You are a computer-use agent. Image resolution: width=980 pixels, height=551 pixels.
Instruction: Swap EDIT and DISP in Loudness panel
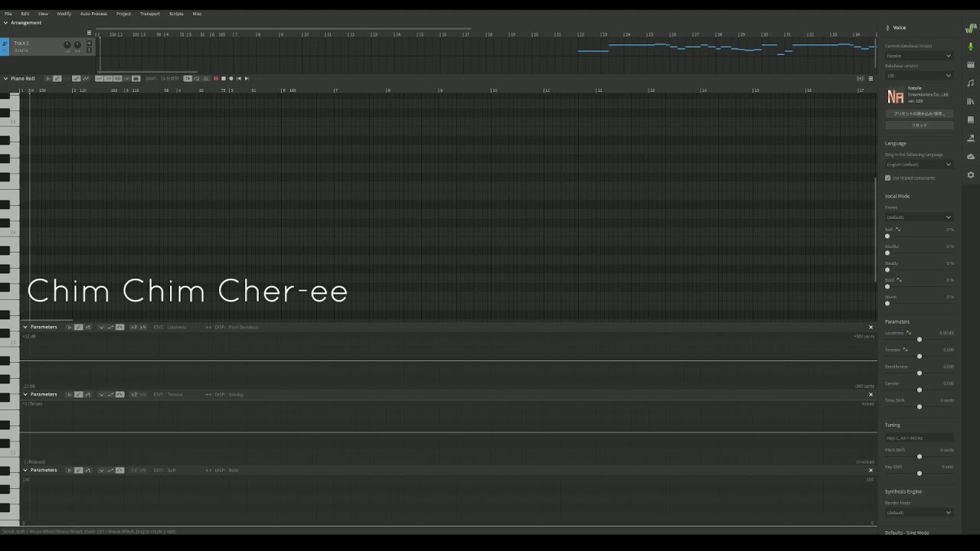pyautogui.click(x=208, y=327)
